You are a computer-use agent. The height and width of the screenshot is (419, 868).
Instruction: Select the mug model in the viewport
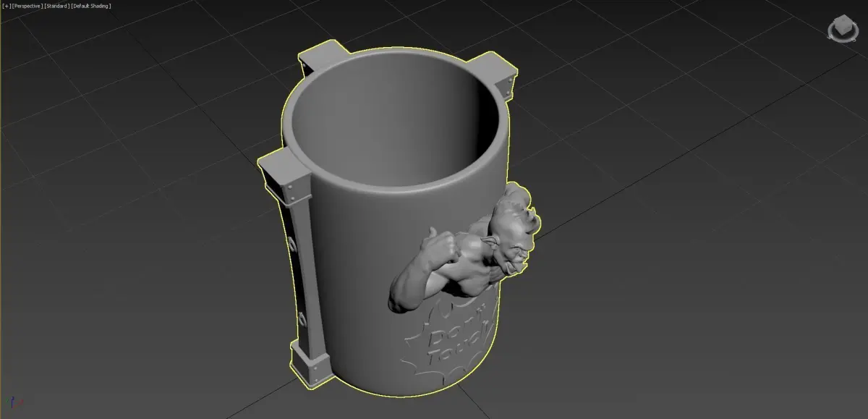tap(398, 217)
